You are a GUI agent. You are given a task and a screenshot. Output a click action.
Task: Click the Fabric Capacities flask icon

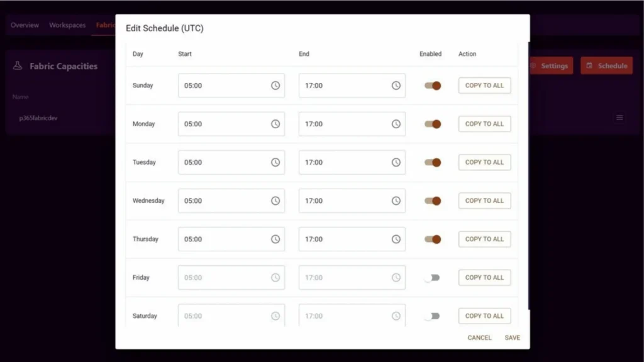(x=18, y=66)
